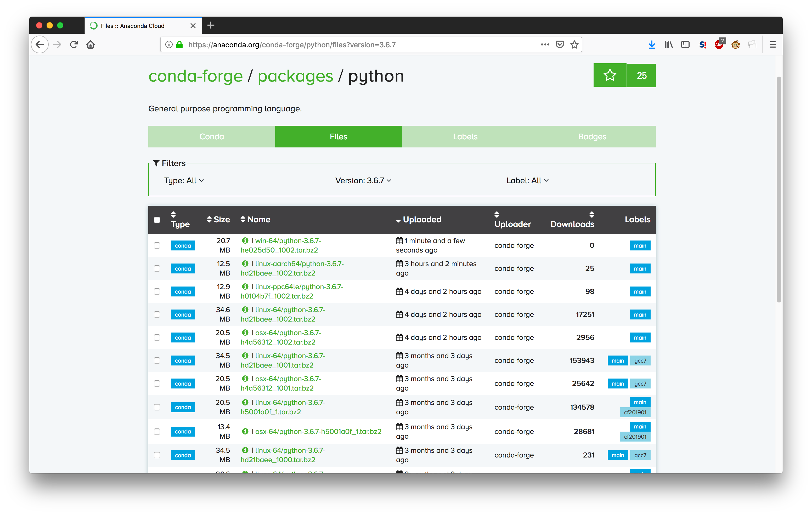
Task: Open the conda-forge breadcrumb link
Action: pyautogui.click(x=195, y=76)
